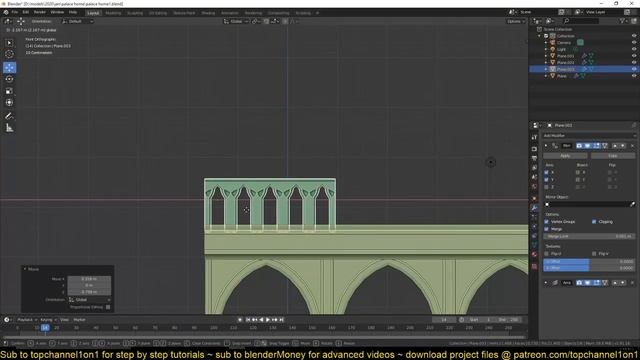Open the Object Constraints properties tab
This screenshot has height=360, width=640.
point(534,236)
